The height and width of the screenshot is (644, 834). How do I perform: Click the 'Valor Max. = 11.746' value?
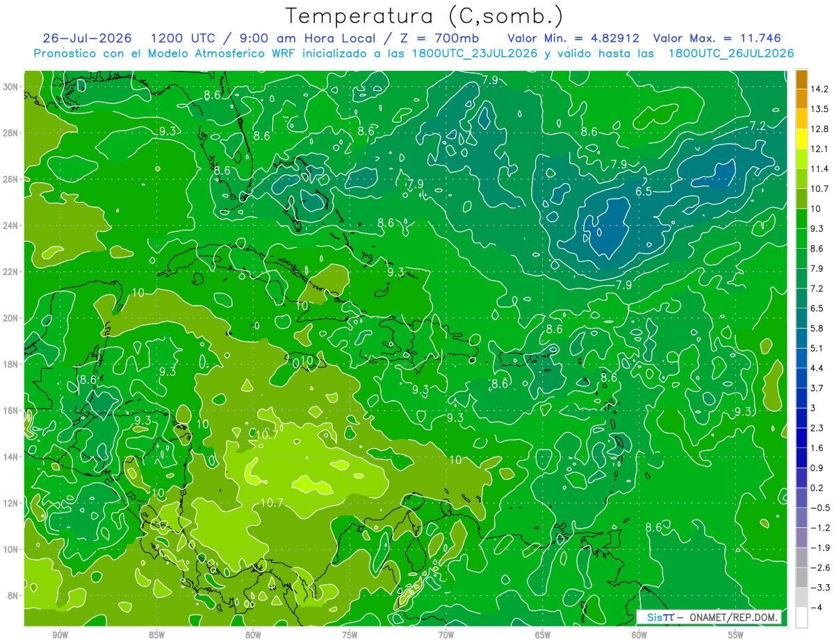(x=717, y=38)
